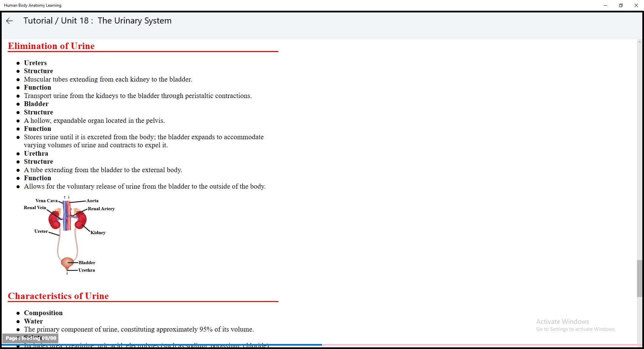Click the 'Water' bullet item

pos(34,321)
